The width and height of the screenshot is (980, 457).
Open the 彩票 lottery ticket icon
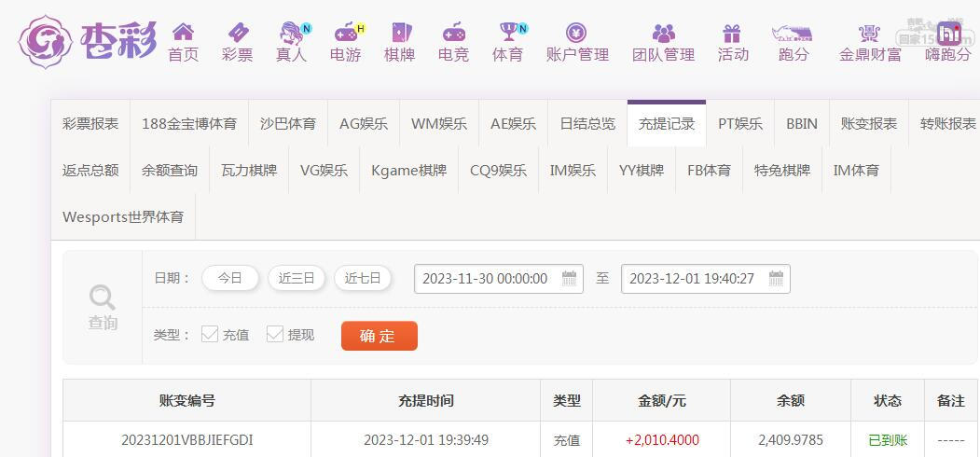(x=237, y=33)
